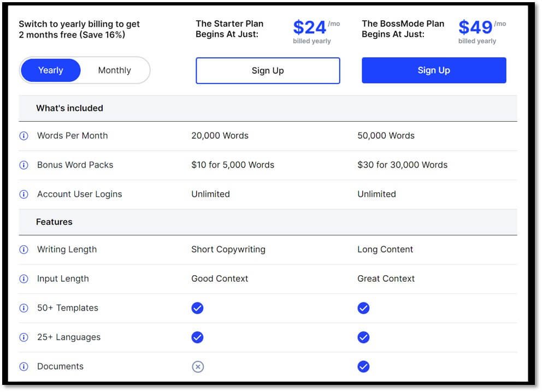Open info icon for 50+ Templates
This screenshot has height=392, width=542.
[23, 308]
